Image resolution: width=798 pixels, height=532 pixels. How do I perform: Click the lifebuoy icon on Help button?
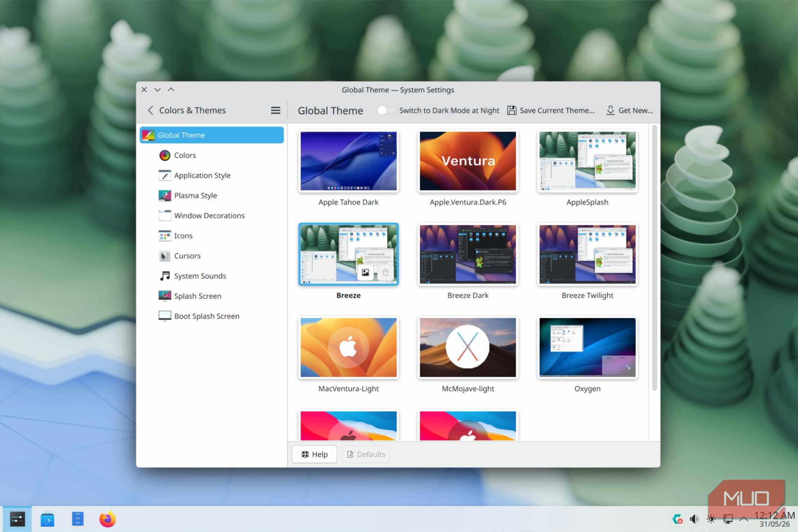305,454
